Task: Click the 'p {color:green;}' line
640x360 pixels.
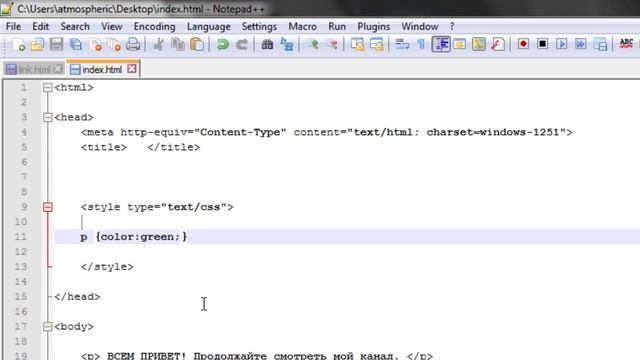Action: pyautogui.click(x=133, y=237)
